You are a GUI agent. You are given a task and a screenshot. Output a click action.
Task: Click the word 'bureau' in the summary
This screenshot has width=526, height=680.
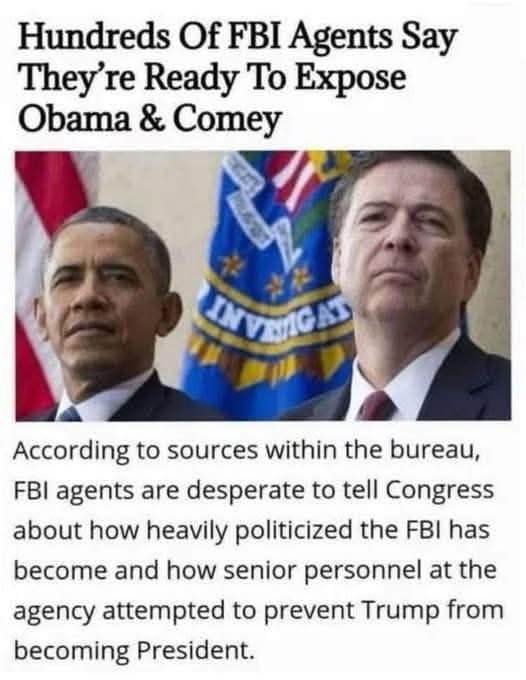point(434,451)
